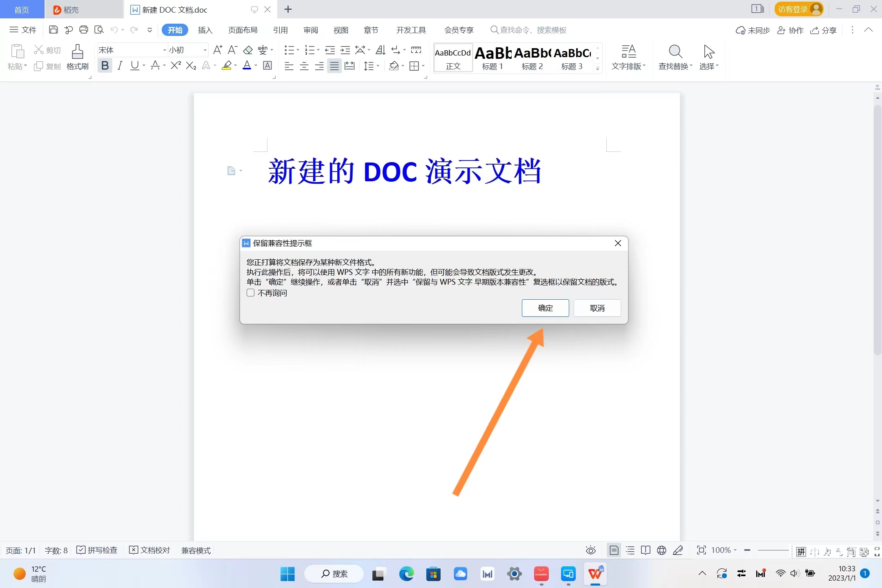Toggle bold formatting button
Screen dimensions: 882x588
105,65
